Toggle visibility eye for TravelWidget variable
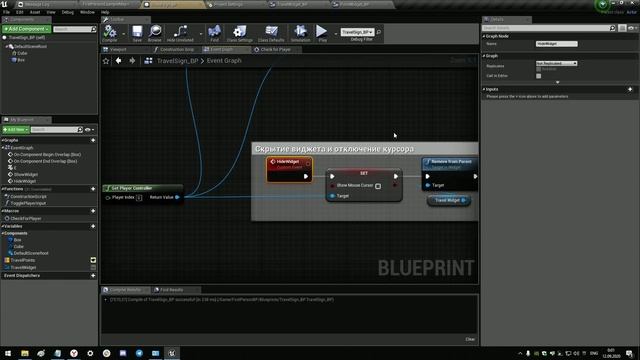 tap(93, 267)
